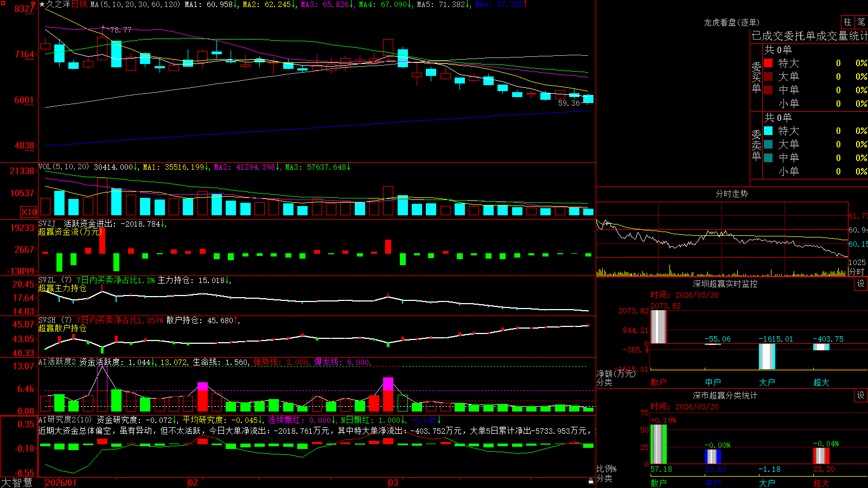
Task: Click the 时间: 2026/03/20 in 深圳超赢实时监控
Action: coord(685,295)
